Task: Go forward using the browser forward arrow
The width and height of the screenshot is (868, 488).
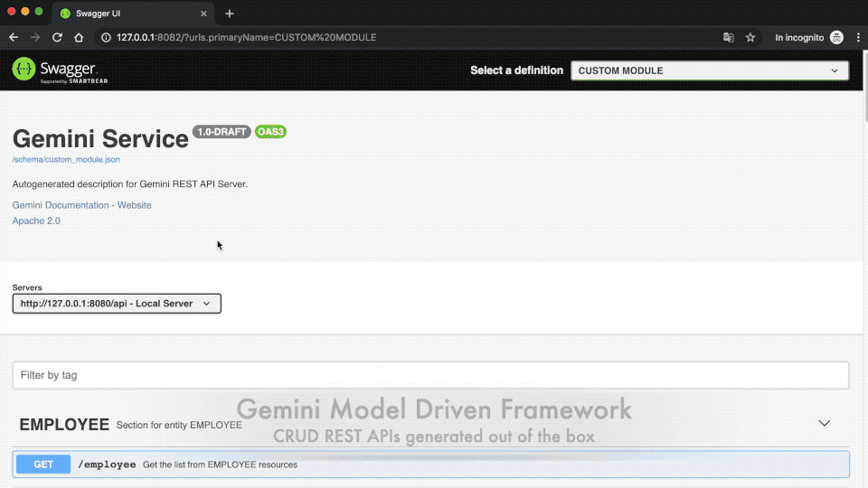Action: 35,38
